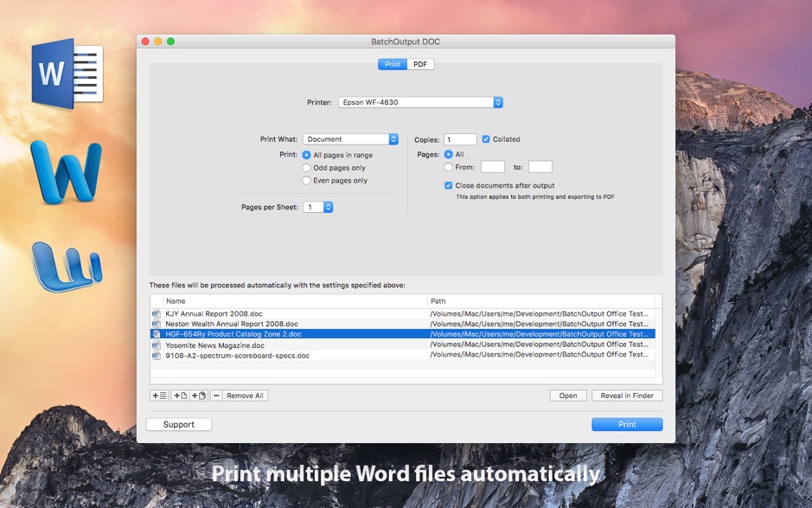Click file icon beside 9108-A2-spectrum-scoreboard-specs.doc

click(x=156, y=356)
